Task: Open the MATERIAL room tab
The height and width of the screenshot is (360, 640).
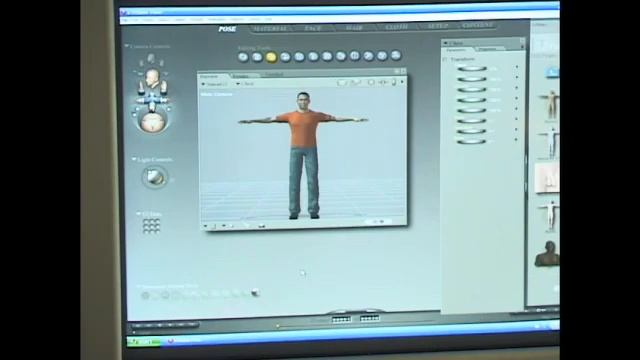Action: [270, 29]
